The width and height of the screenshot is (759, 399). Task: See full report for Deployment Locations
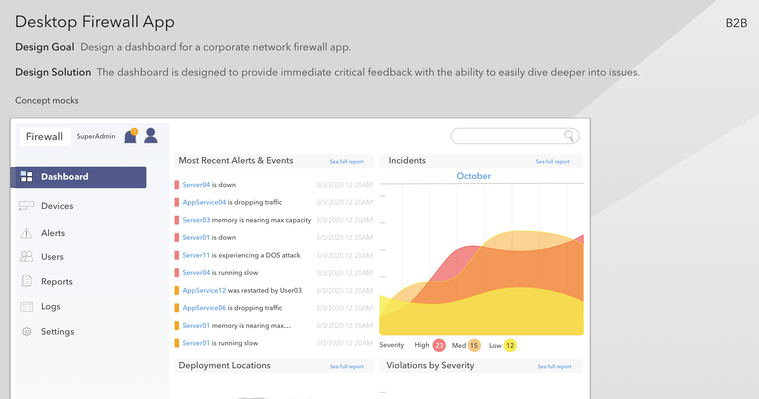tap(347, 367)
